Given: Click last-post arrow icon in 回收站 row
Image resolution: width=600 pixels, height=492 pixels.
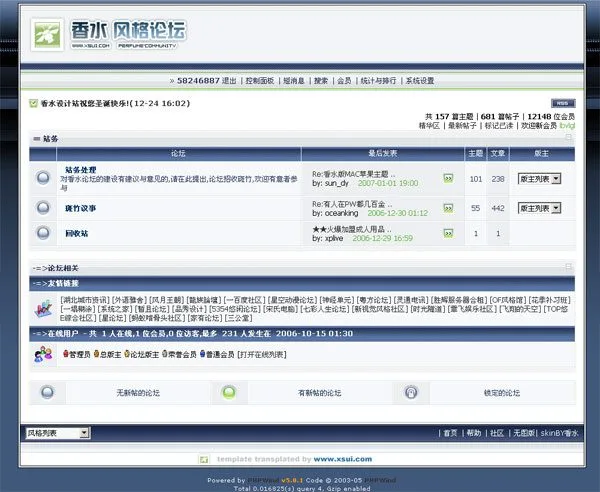Looking at the screenshot, I should [x=449, y=234].
